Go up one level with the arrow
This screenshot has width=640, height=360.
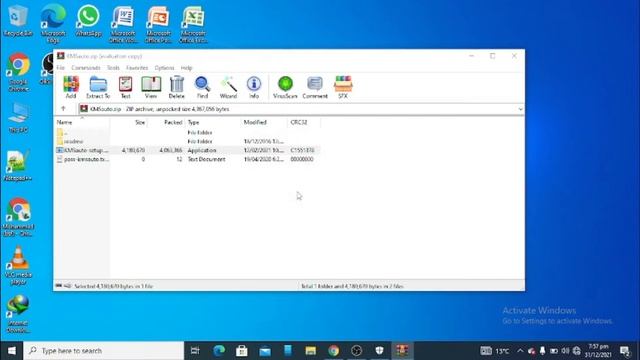pyautogui.click(x=63, y=109)
